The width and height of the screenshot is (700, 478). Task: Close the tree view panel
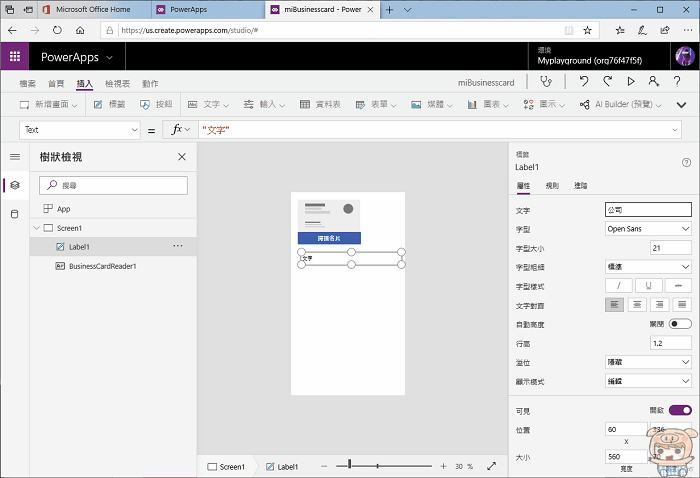(x=181, y=157)
